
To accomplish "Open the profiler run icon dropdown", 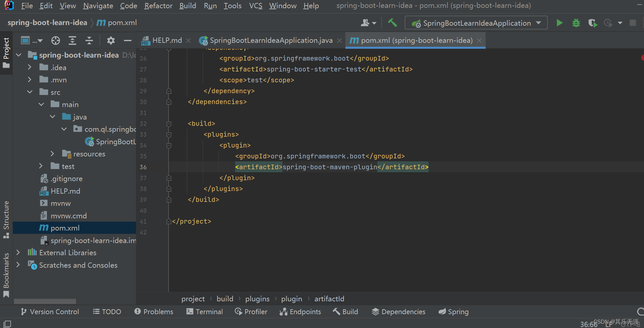I will pyautogui.click(x=620, y=23).
